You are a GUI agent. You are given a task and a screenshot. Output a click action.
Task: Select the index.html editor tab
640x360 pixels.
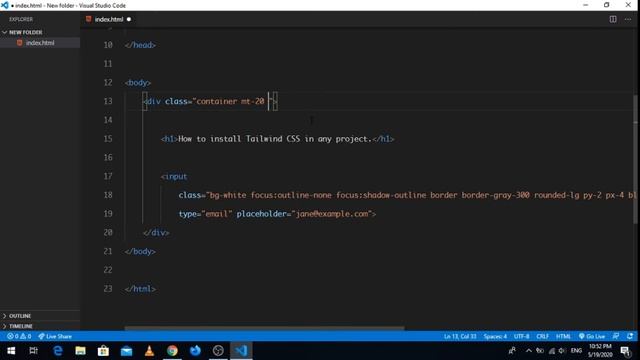coord(109,19)
